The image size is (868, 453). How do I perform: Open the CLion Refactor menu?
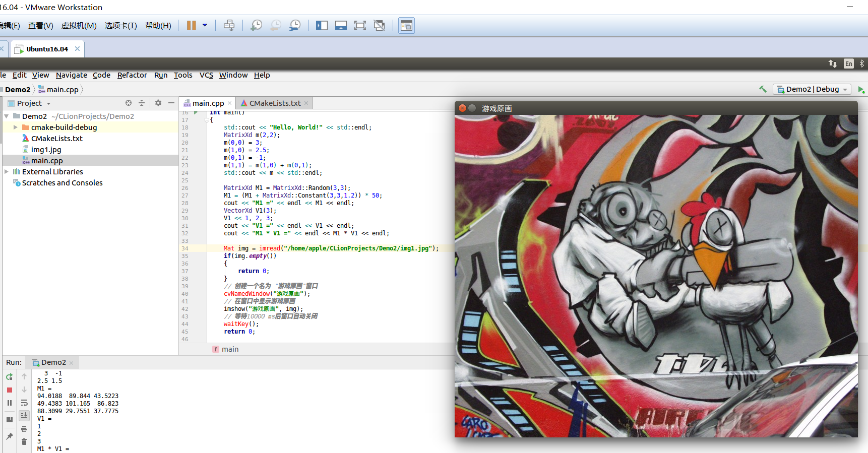coord(132,75)
